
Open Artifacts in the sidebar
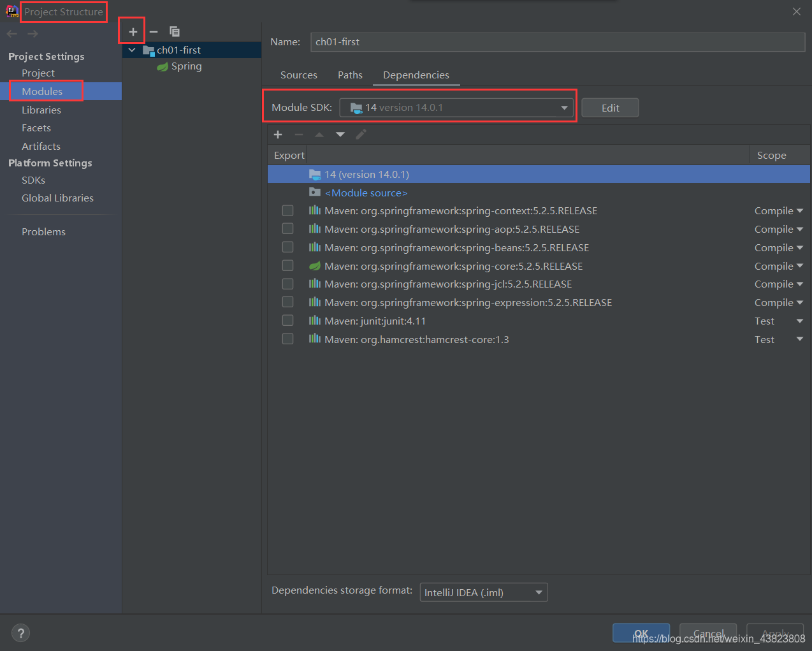[x=41, y=147]
